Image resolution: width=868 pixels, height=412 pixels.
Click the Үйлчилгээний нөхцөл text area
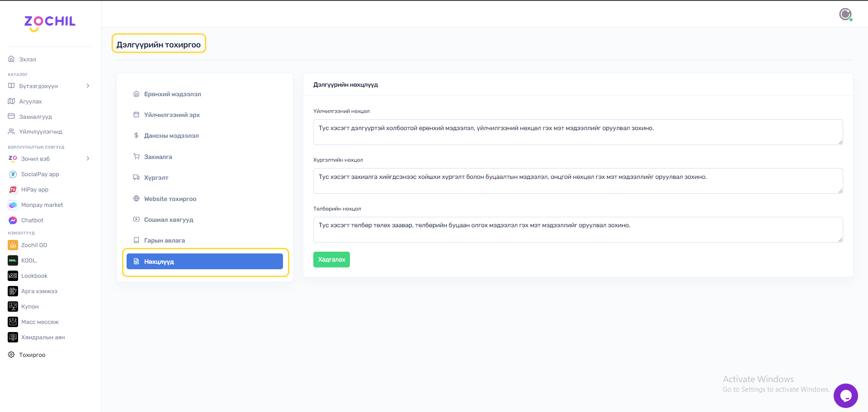[577, 132]
